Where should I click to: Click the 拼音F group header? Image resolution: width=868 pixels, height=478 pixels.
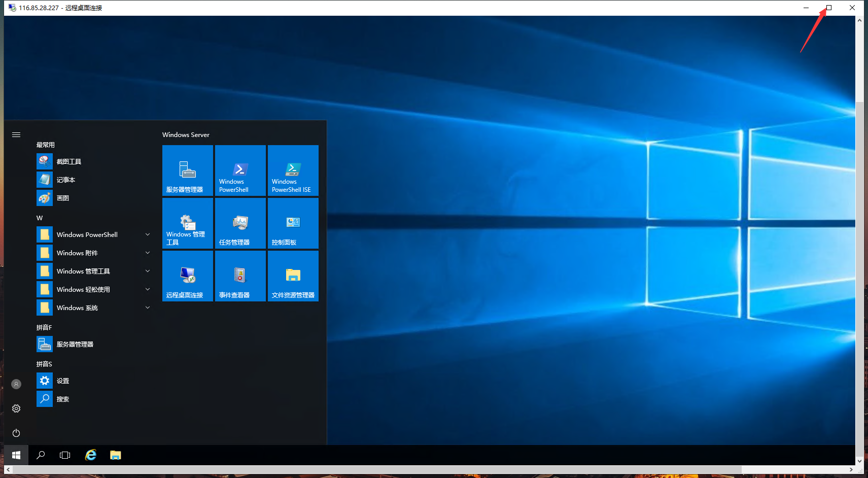[44, 327]
